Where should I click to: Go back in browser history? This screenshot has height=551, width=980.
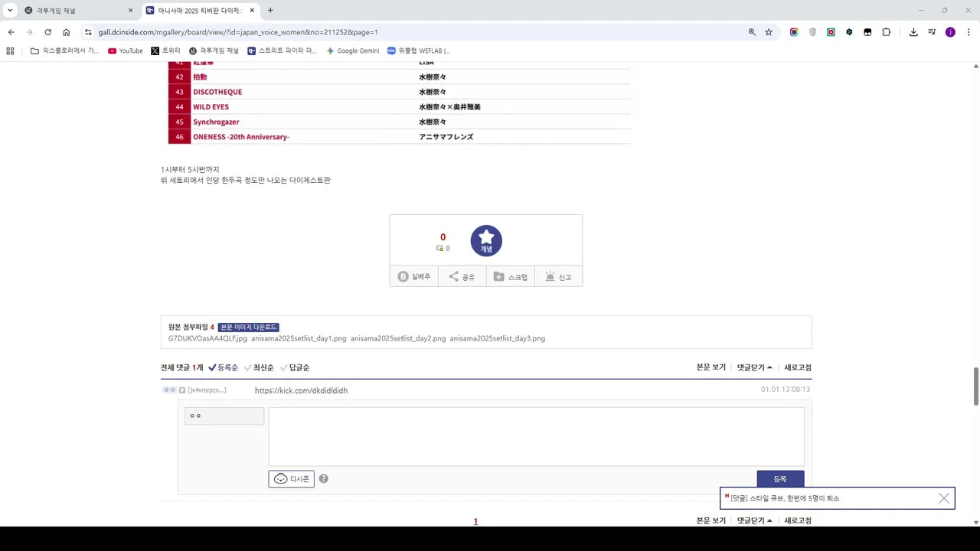click(x=11, y=32)
